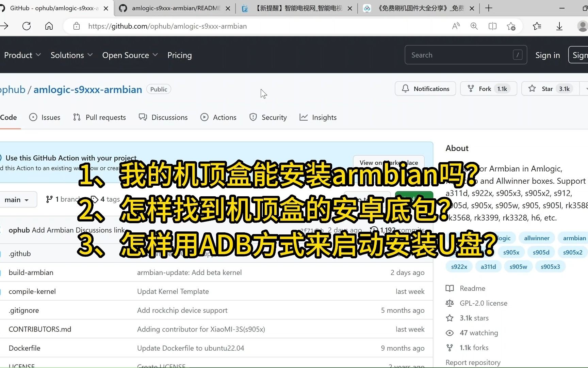The height and width of the screenshot is (368, 588).
Task: Activate the Read aloud icon in address bar
Action: 456,26
